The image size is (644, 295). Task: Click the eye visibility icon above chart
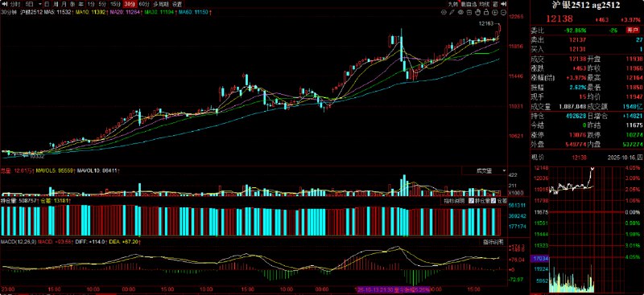(x=460, y=12)
